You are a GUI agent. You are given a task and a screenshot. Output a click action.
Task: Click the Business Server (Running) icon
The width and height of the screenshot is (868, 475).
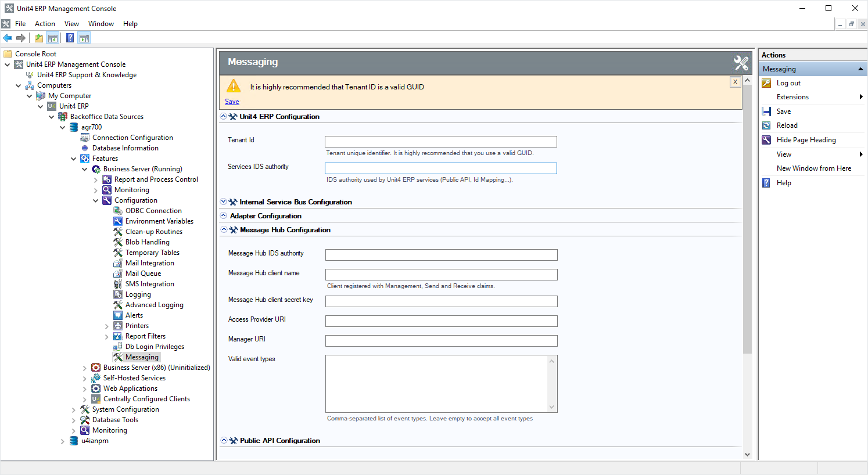(x=96, y=169)
